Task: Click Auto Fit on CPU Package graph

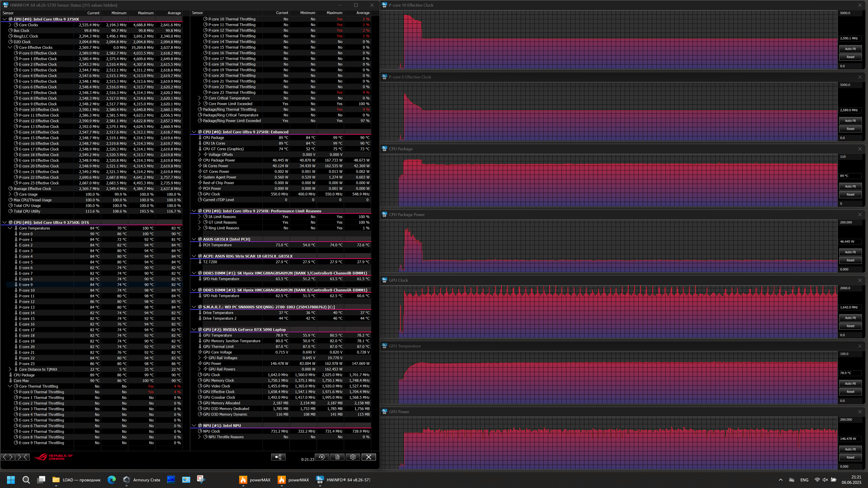Action: tap(850, 186)
